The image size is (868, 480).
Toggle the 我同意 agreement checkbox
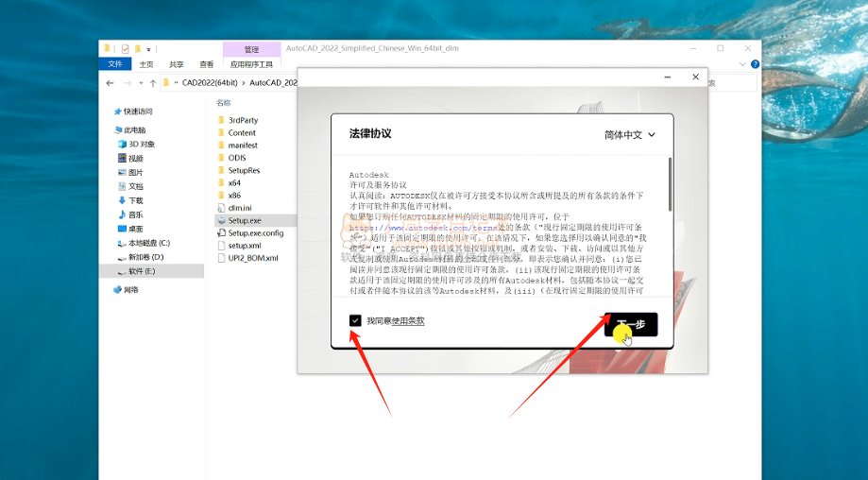click(x=355, y=321)
